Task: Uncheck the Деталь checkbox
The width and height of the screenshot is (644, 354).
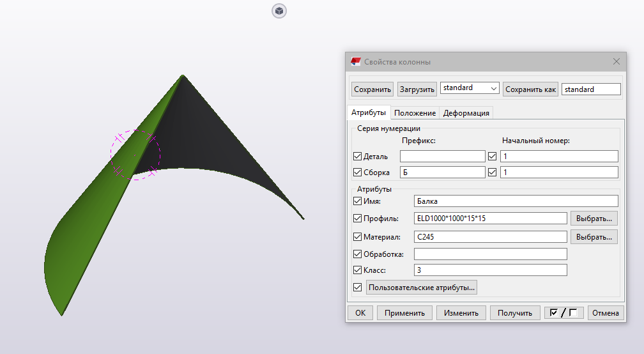Action: (x=357, y=156)
